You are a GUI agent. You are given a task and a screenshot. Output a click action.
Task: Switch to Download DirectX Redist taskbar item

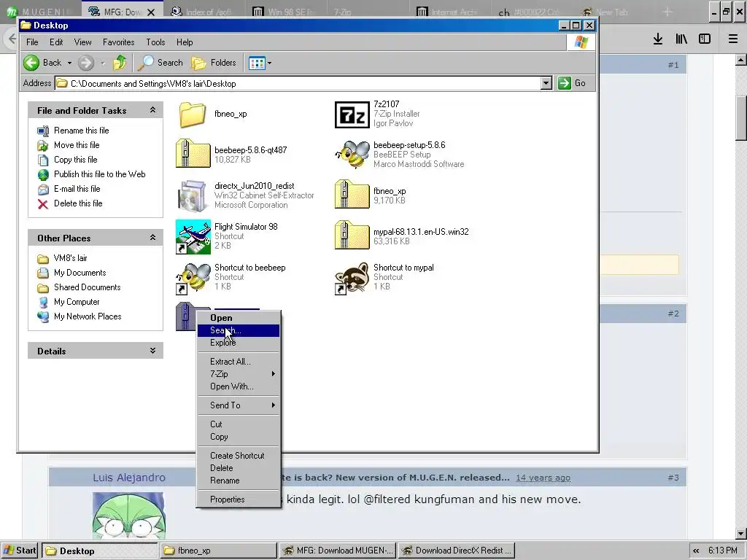[456, 551]
